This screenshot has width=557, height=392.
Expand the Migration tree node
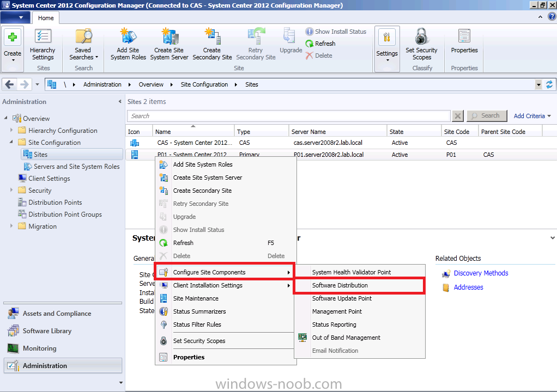11,226
